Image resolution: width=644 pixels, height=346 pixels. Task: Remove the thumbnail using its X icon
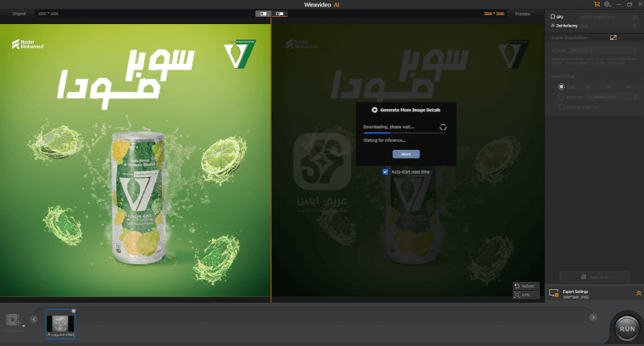[x=74, y=311]
